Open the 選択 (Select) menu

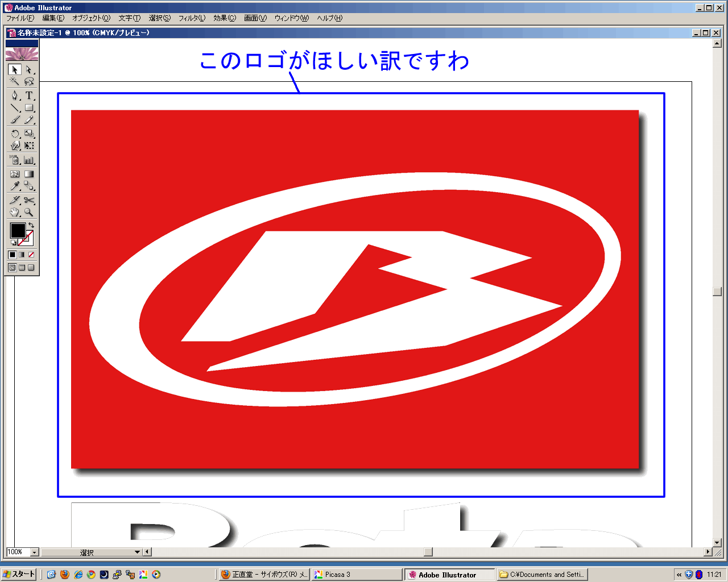[160, 18]
